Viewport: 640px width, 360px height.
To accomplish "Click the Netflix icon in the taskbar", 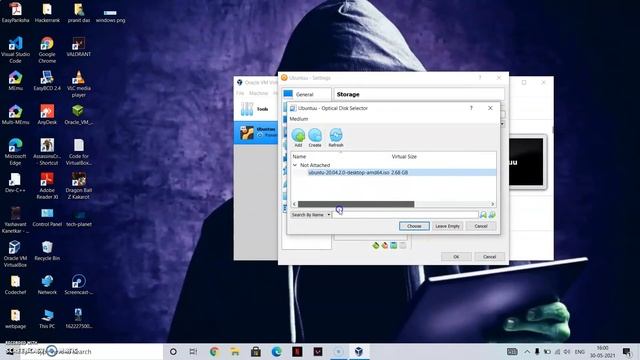I will pyautogui.click(x=297, y=351).
